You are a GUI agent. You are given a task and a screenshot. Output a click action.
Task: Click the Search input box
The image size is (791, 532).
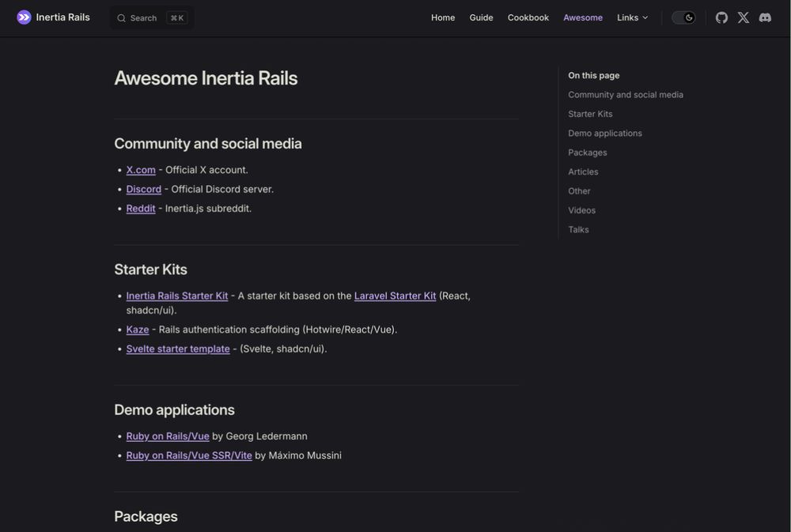tap(152, 18)
